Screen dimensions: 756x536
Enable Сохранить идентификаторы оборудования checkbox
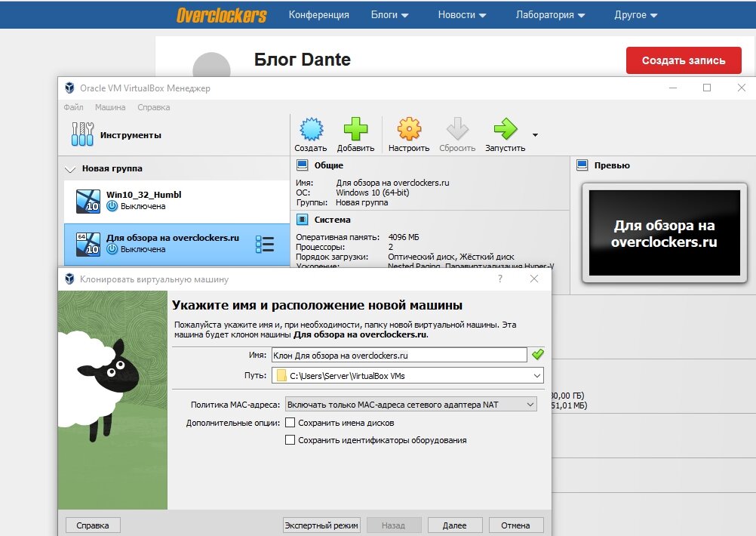(x=290, y=440)
